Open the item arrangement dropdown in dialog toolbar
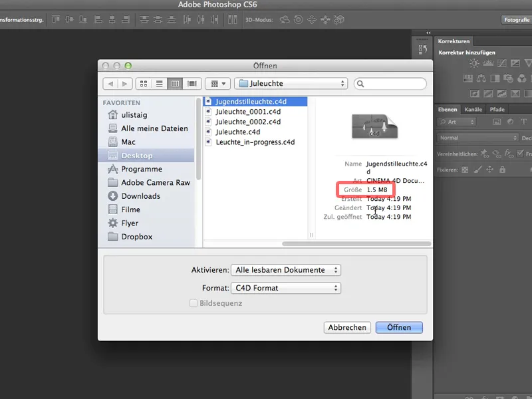Screen dimensions: 532x399 click(218, 84)
